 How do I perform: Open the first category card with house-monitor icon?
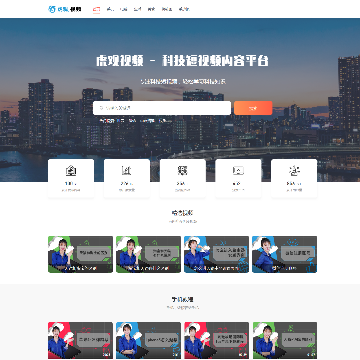(x=71, y=178)
